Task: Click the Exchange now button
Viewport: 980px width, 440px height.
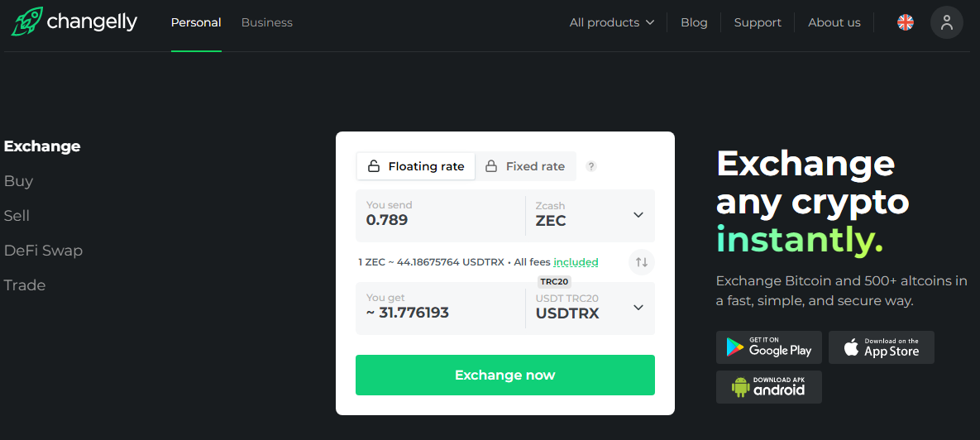Action: click(505, 375)
